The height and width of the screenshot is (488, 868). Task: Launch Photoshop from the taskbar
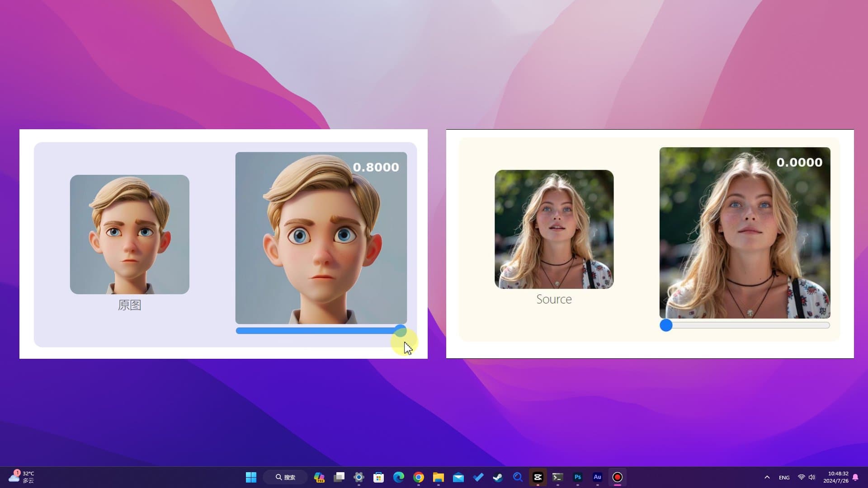577,477
